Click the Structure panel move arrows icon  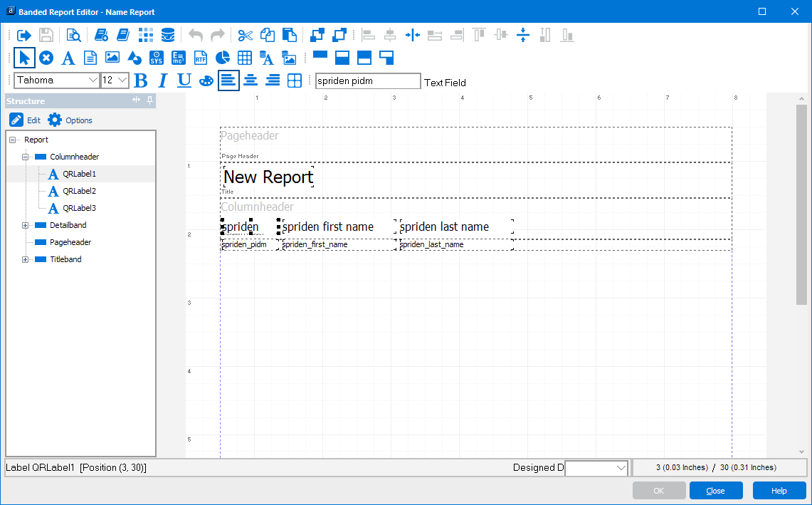click(136, 100)
